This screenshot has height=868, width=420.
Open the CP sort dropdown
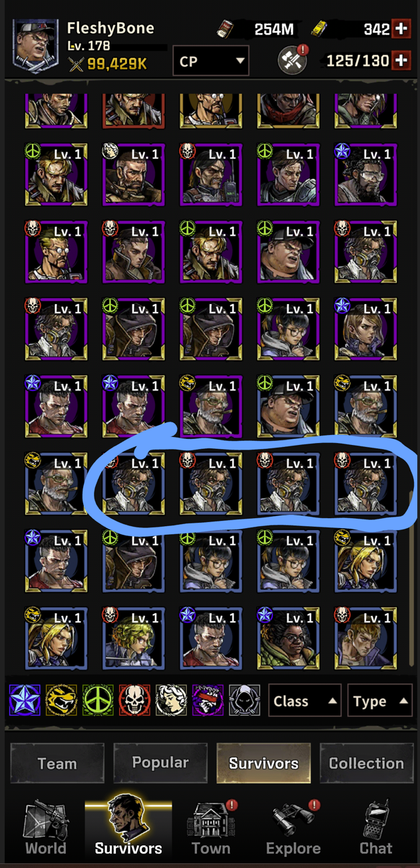[211, 61]
